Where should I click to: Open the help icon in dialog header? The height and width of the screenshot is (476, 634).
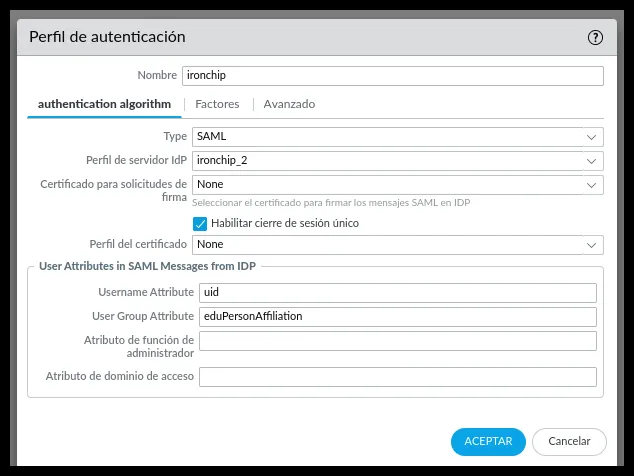tap(595, 38)
